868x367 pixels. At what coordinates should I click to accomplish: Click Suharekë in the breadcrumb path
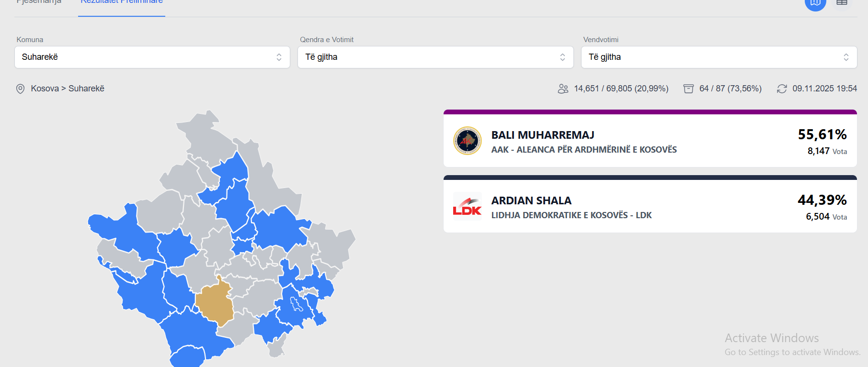86,89
